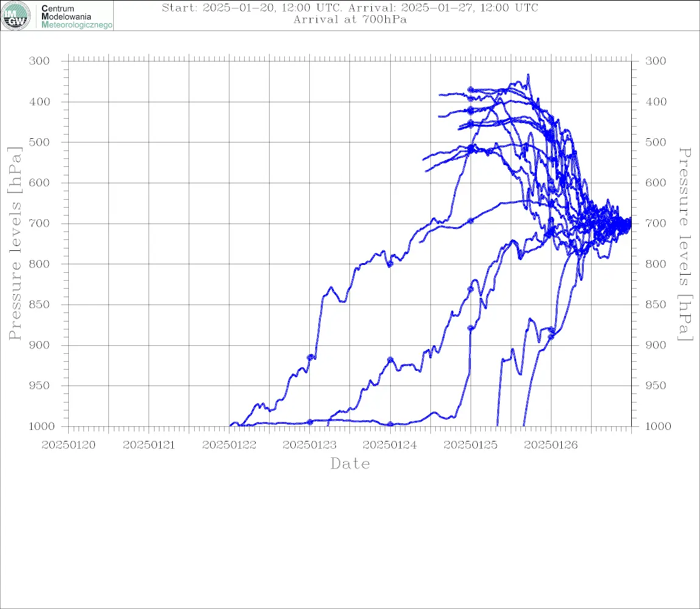Click trajectory marker near 880 hPa on 20250125
The image size is (700, 609).
pyautogui.click(x=471, y=328)
